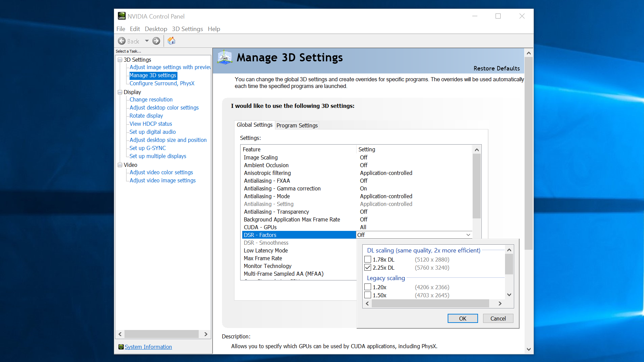Image resolution: width=644 pixels, height=362 pixels.
Task: Open the DSR - Factors dropdown
Action: [x=468, y=235]
